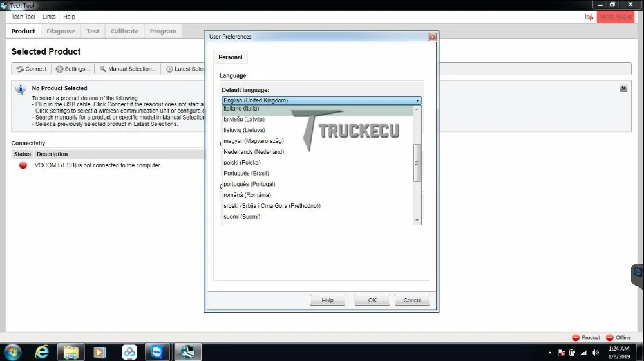Click the TeamViewer side panel tab on the right edge
The width and height of the screenshot is (644, 361).
(x=638, y=275)
